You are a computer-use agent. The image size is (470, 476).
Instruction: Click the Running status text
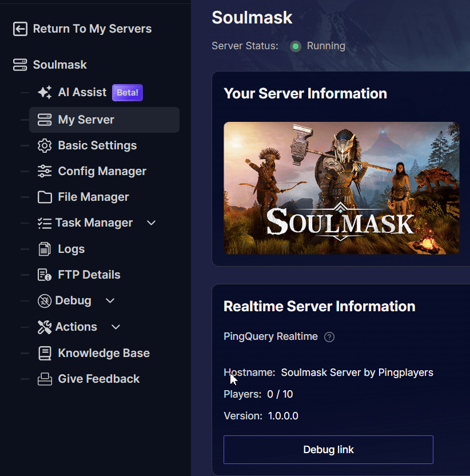(x=326, y=46)
